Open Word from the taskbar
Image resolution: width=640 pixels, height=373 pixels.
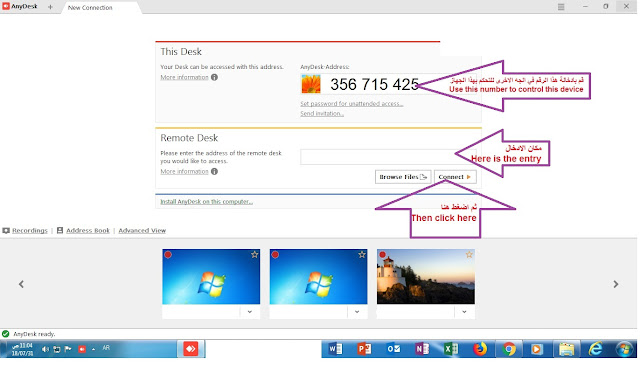pos(336,349)
